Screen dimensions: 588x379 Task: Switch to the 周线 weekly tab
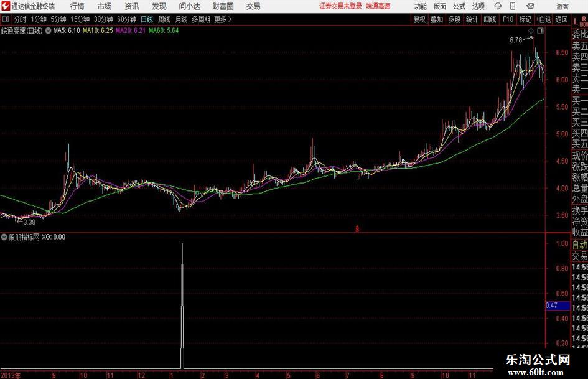[164, 19]
